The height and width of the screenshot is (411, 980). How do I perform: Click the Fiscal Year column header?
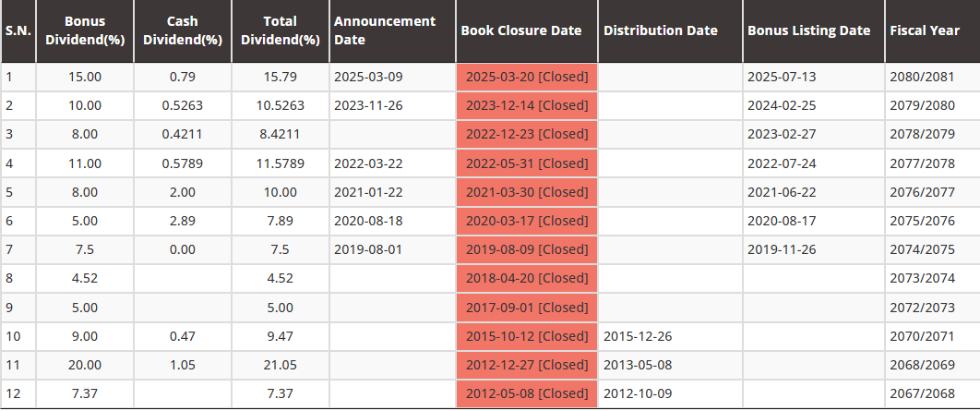tap(925, 30)
